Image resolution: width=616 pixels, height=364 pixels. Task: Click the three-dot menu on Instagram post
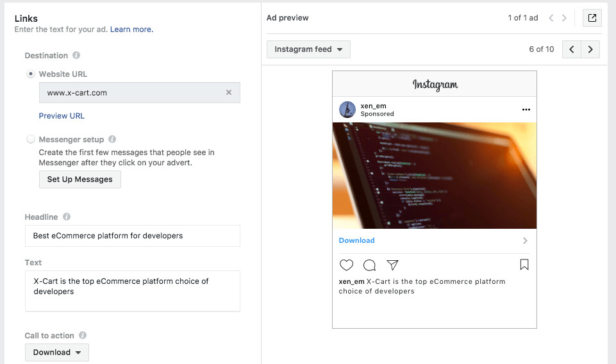[526, 110]
